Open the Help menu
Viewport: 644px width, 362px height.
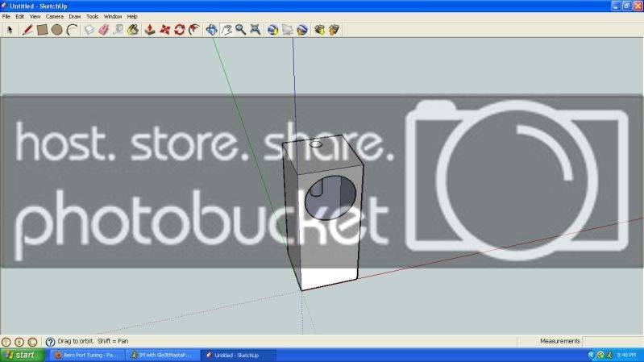[132, 16]
